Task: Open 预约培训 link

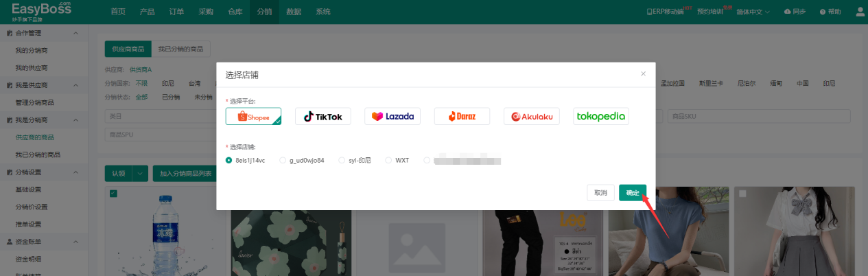Action: (x=710, y=12)
